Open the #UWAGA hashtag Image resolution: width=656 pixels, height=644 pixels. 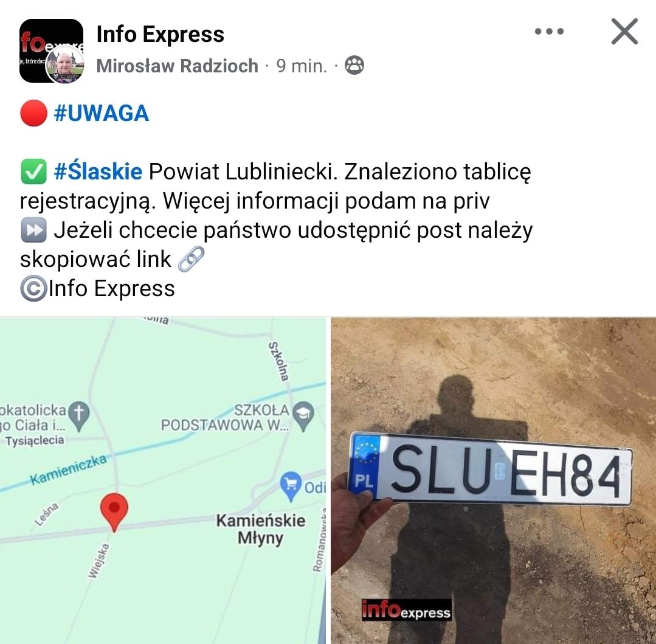click(102, 113)
